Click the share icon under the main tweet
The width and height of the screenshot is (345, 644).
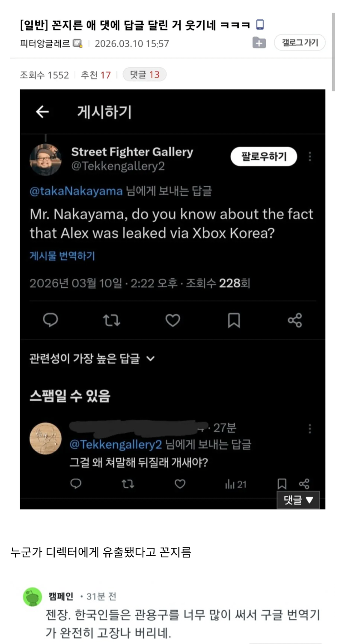pyautogui.click(x=294, y=320)
